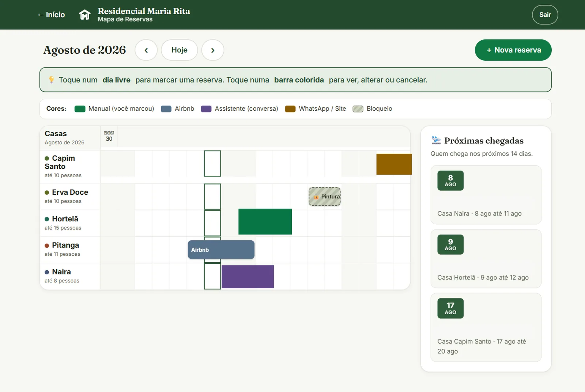Open the purple assistant booking on Naira
The width and height of the screenshot is (585, 392).
248,277
